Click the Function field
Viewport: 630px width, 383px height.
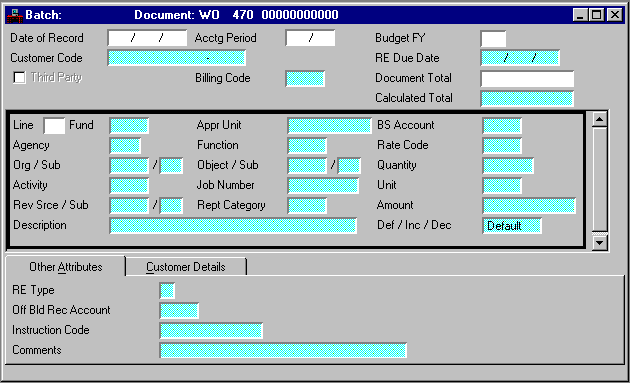tap(307, 145)
